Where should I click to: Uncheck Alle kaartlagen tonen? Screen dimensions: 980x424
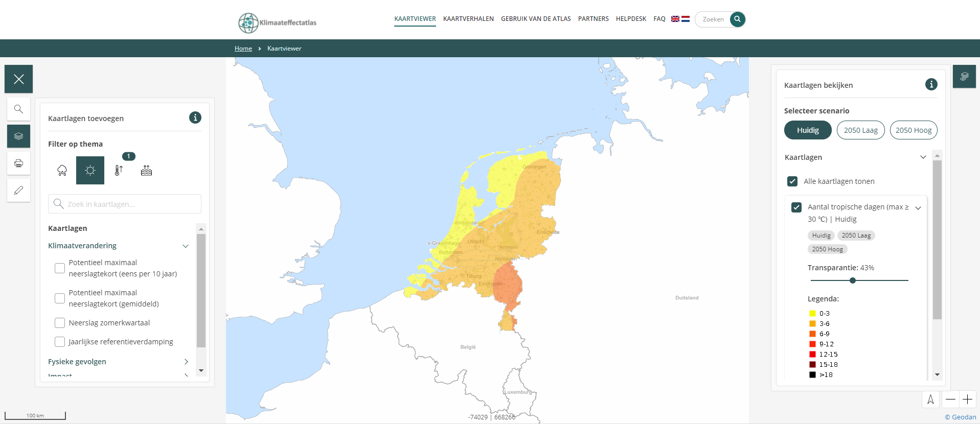pyautogui.click(x=792, y=181)
